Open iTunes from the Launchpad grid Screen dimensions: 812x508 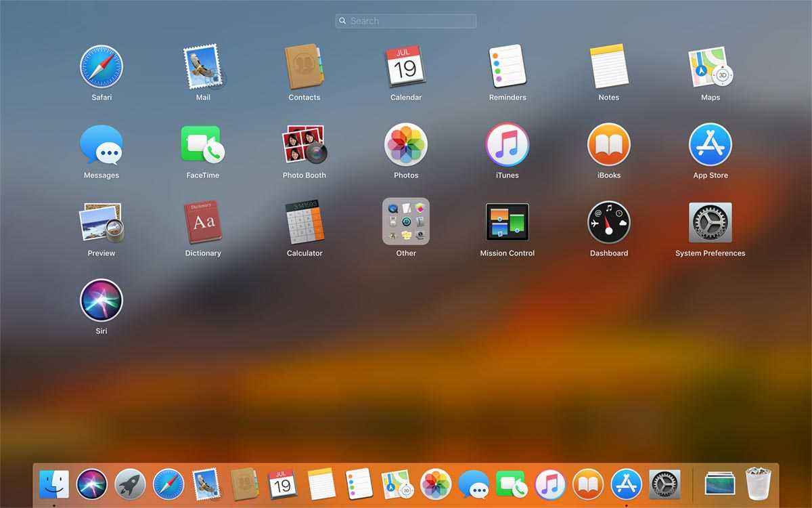pyautogui.click(x=507, y=144)
